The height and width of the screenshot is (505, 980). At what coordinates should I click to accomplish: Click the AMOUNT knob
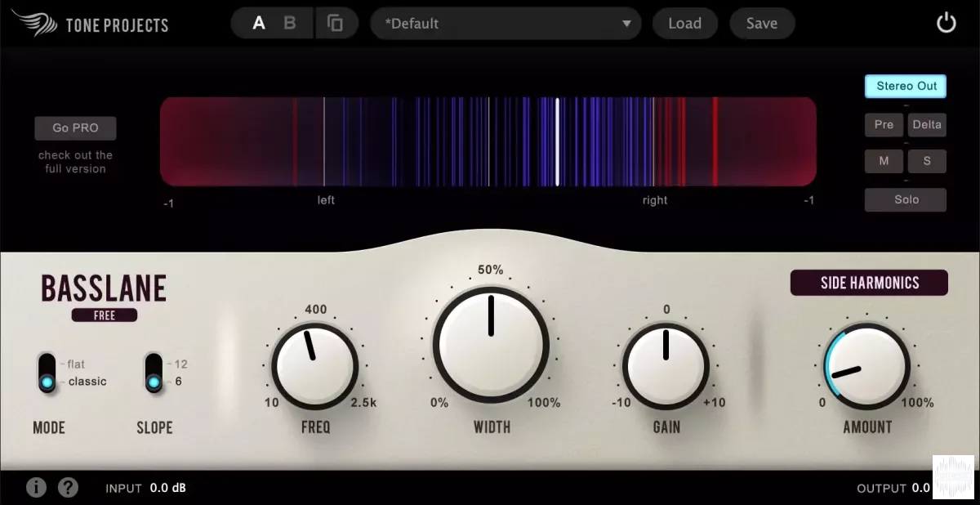866,366
